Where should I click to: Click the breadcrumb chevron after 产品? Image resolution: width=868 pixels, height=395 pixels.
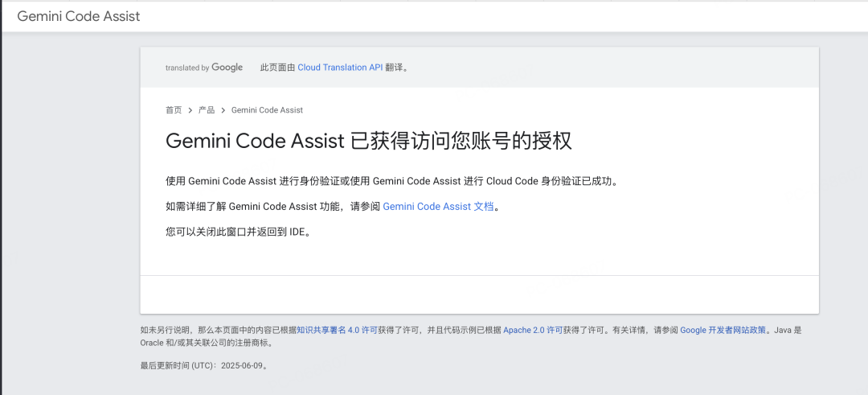223,109
